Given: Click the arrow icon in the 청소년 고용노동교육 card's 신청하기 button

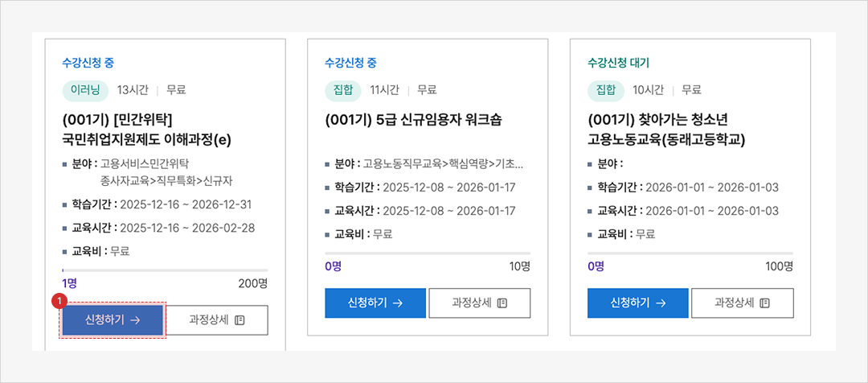Looking at the screenshot, I should (x=661, y=303).
